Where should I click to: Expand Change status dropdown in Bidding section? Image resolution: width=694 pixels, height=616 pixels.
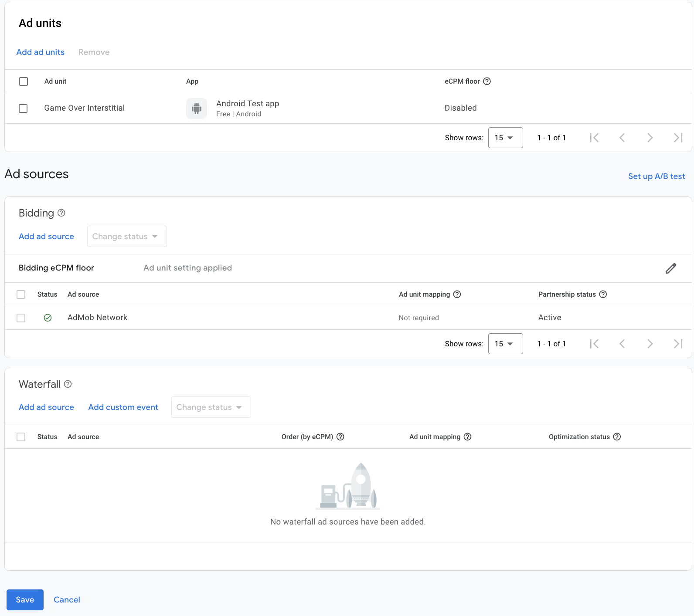point(127,237)
